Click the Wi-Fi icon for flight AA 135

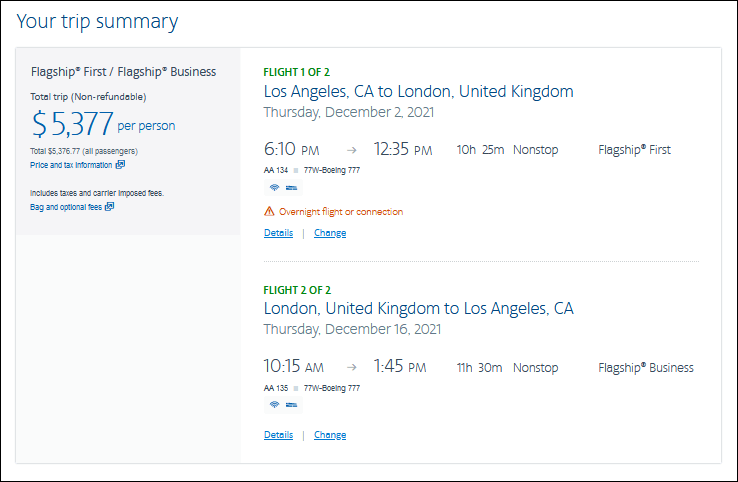coord(273,405)
